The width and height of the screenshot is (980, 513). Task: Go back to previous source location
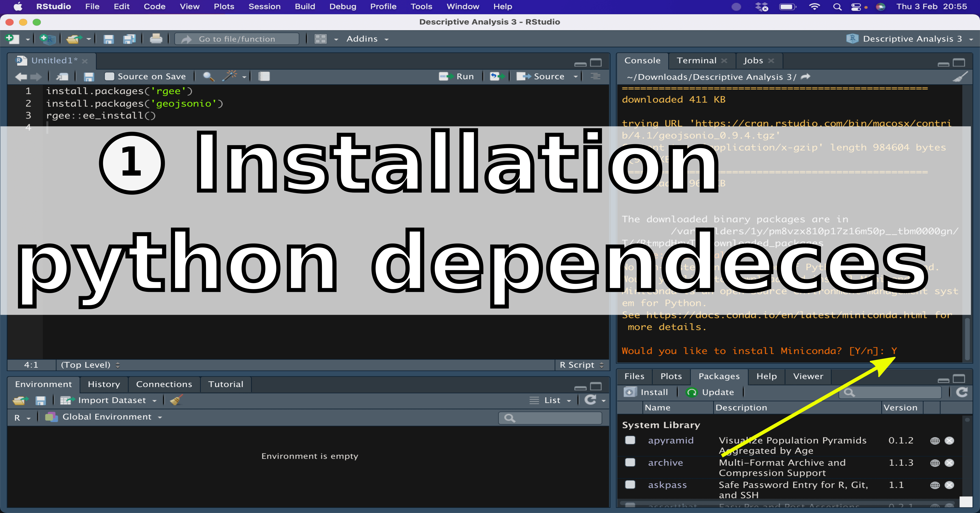point(21,77)
